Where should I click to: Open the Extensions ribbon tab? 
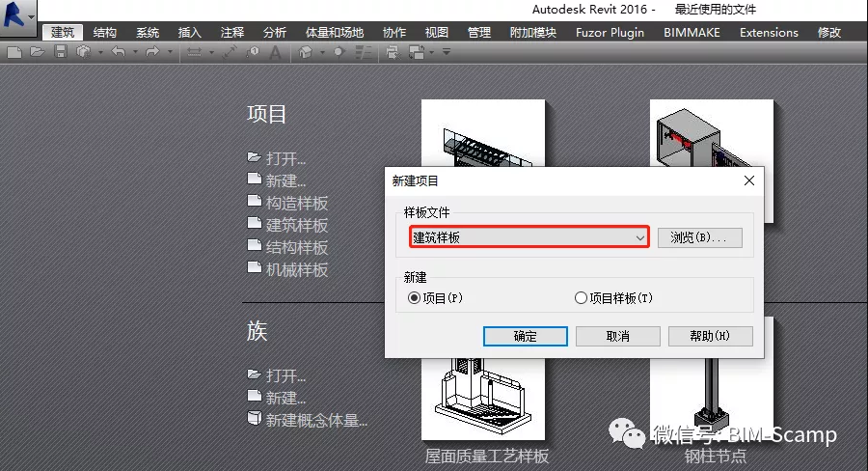click(x=769, y=32)
